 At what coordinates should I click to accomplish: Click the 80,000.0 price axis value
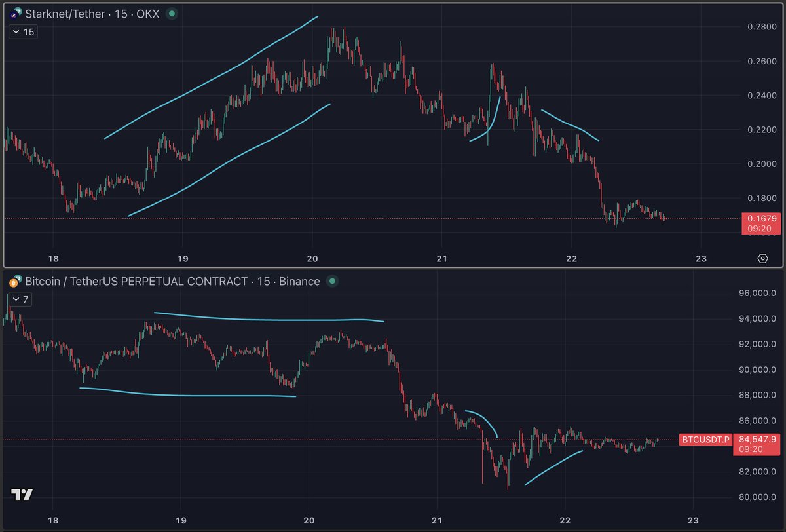coord(757,497)
